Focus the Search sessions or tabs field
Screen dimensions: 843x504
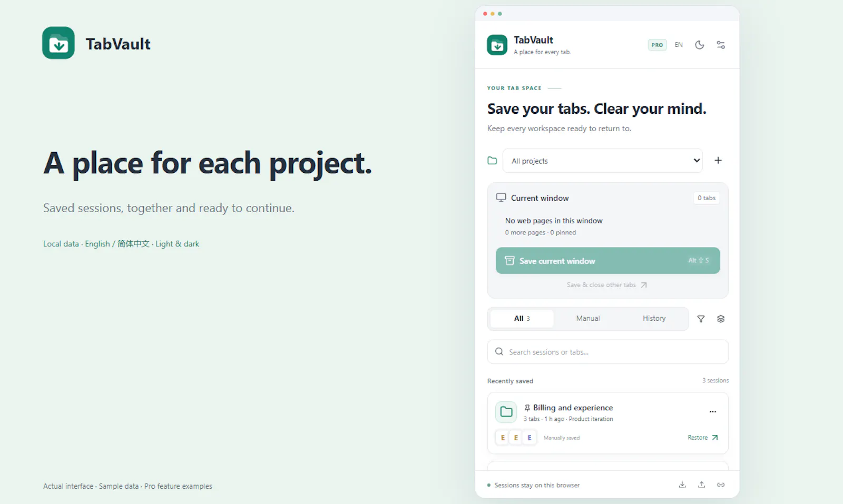[607, 352]
